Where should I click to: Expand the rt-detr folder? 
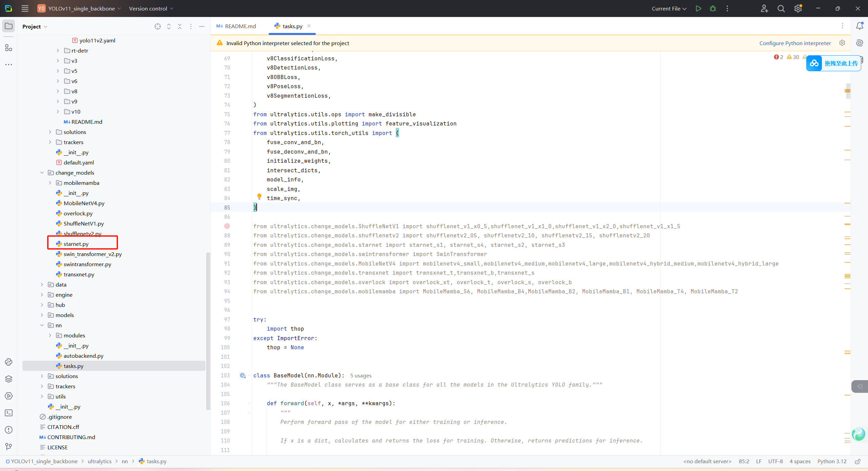[x=58, y=51]
